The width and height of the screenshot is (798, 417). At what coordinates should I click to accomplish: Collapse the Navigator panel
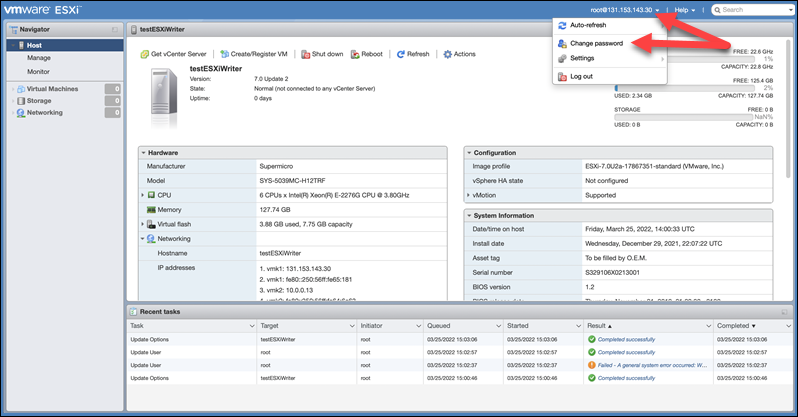pos(115,30)
